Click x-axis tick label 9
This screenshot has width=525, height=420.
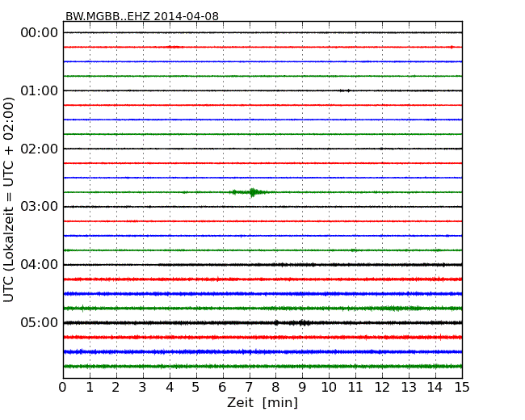(302, 388)
